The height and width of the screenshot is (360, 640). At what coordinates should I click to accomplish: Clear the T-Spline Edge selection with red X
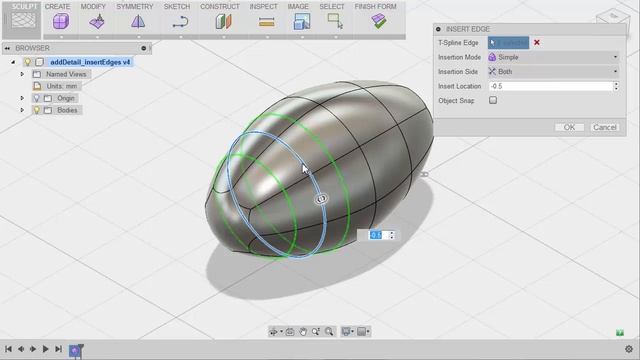(537, 42)
